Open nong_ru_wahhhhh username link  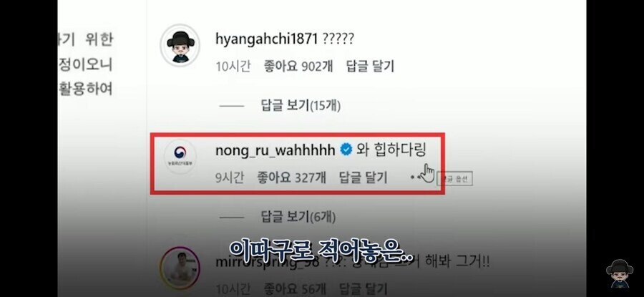pyautogui.click(x=275, y=150)
